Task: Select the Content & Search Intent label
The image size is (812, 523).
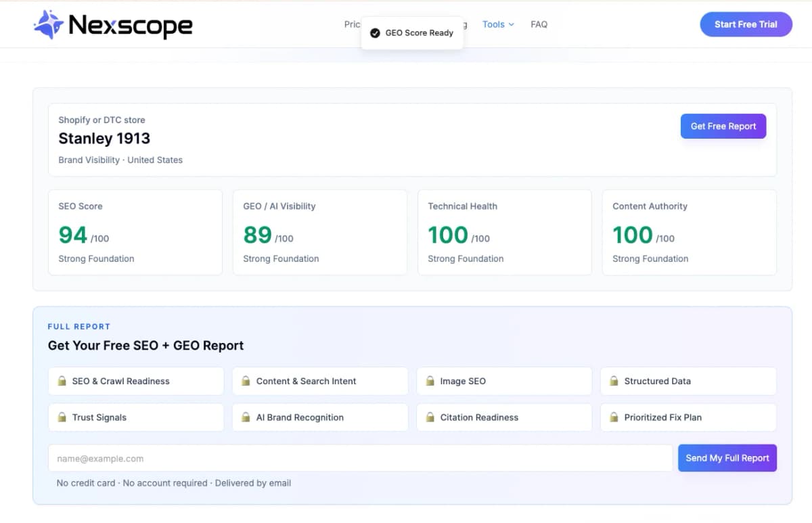Action: (x=307, y=381)
